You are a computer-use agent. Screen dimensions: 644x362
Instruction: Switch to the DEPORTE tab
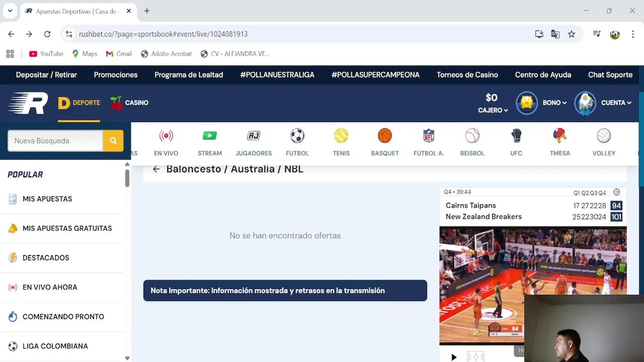pos(79,103)
